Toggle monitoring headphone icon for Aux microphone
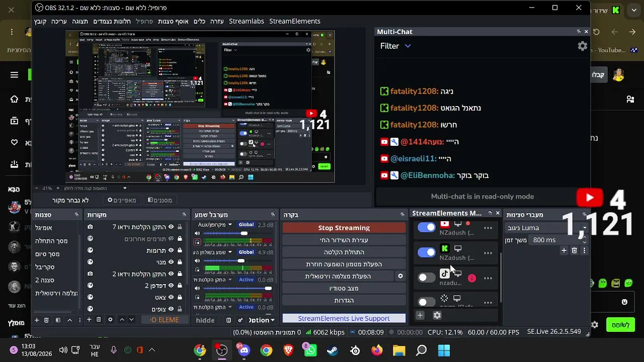Image resolution: width=644 pixels, height=362 pixels. 197,242
